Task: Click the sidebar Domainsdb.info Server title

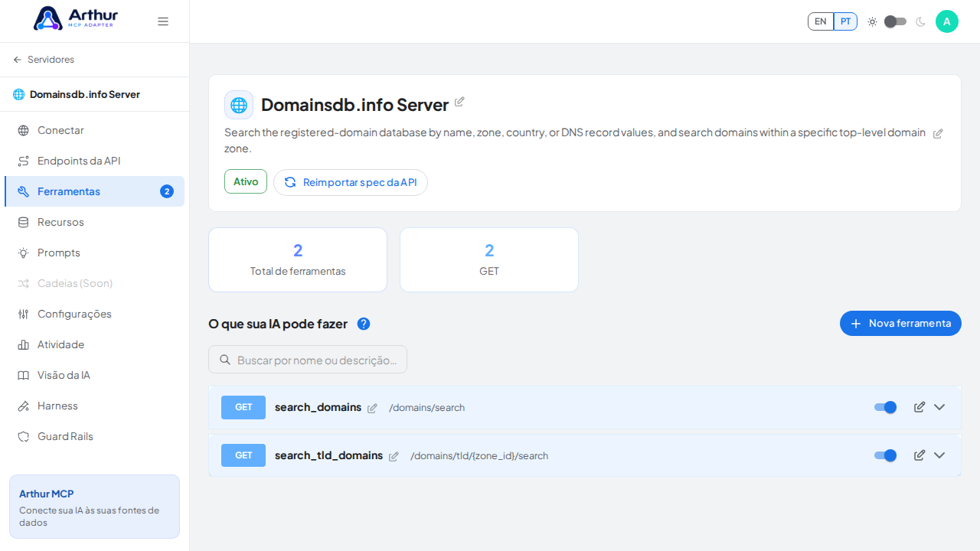Action: click(85, 94)
